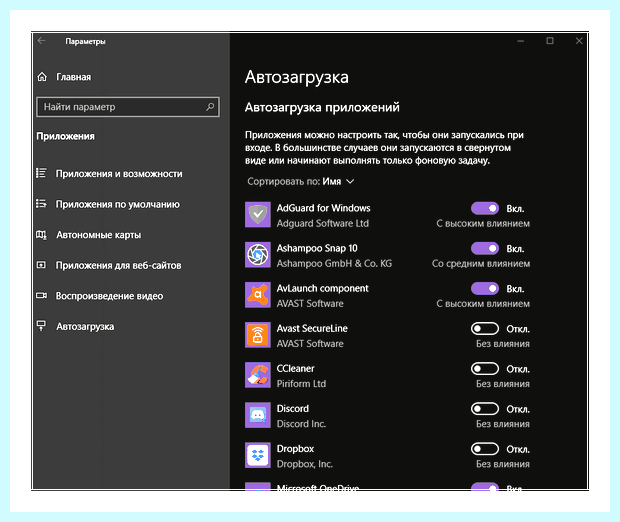Select Автономные карты section

[98, 235]
